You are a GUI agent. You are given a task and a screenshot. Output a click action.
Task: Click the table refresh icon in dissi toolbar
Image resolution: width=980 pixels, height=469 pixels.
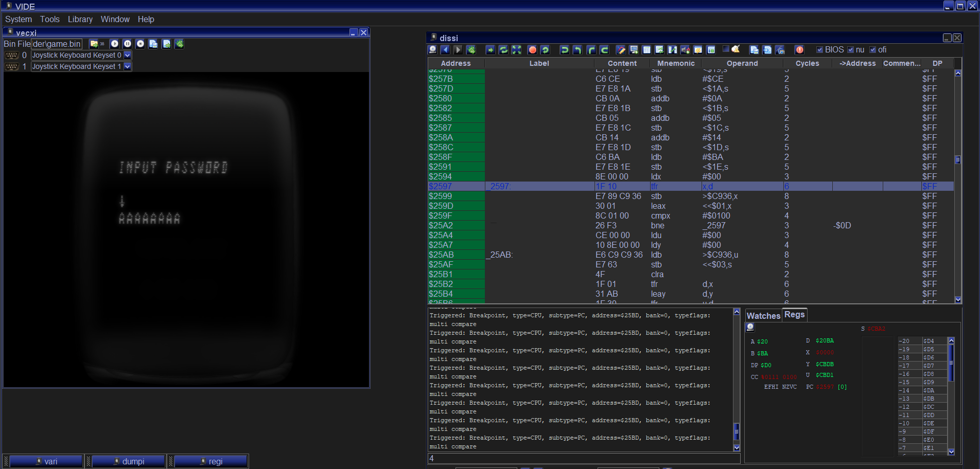659,50
